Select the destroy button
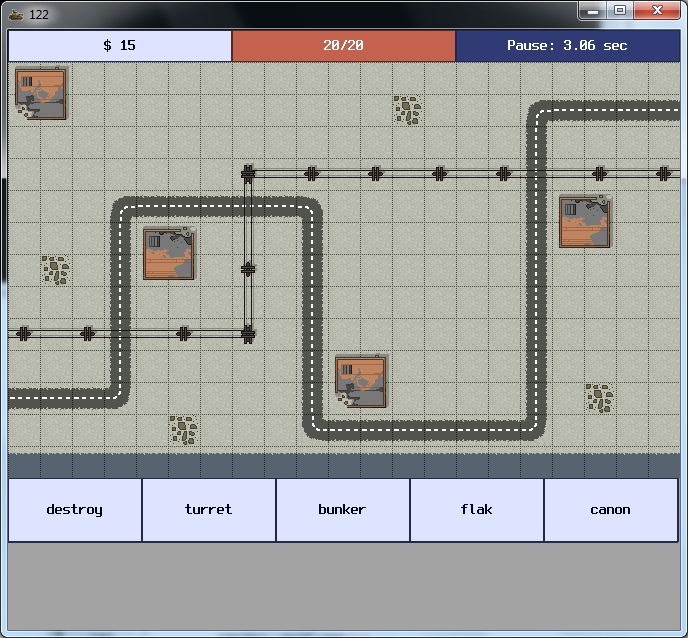The width and height of the screenshot is (688, 638). 75,510
